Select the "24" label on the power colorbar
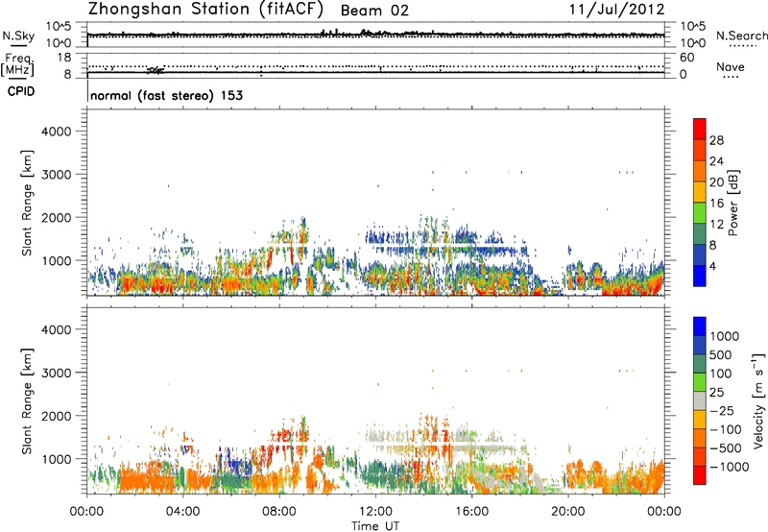This screenshot has height=532, width=768. [x=716, y=161]
